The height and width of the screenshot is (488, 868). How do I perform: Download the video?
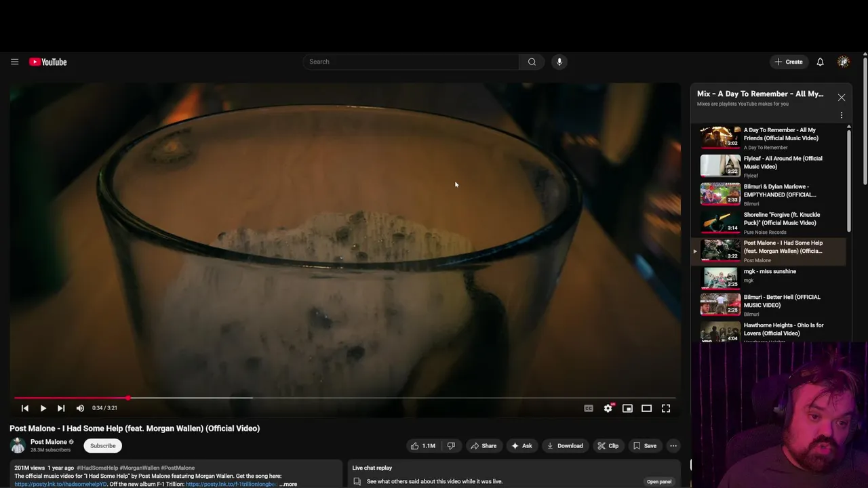[x=565, y=446]
